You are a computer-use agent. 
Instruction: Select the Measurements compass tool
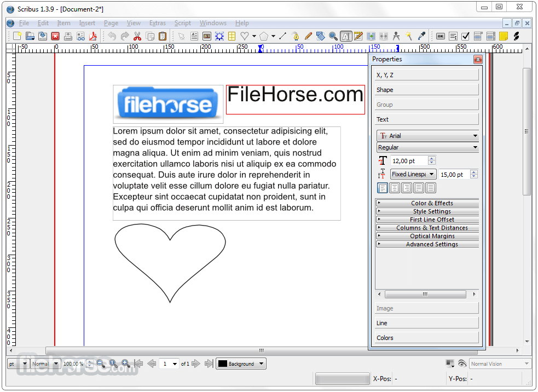(396, 36)
